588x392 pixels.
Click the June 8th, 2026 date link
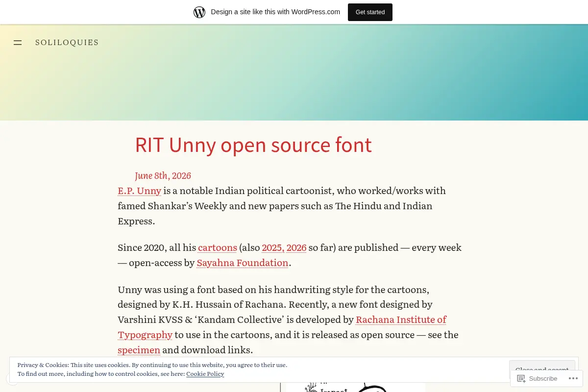pyautogui.click(x=163, y=176)
